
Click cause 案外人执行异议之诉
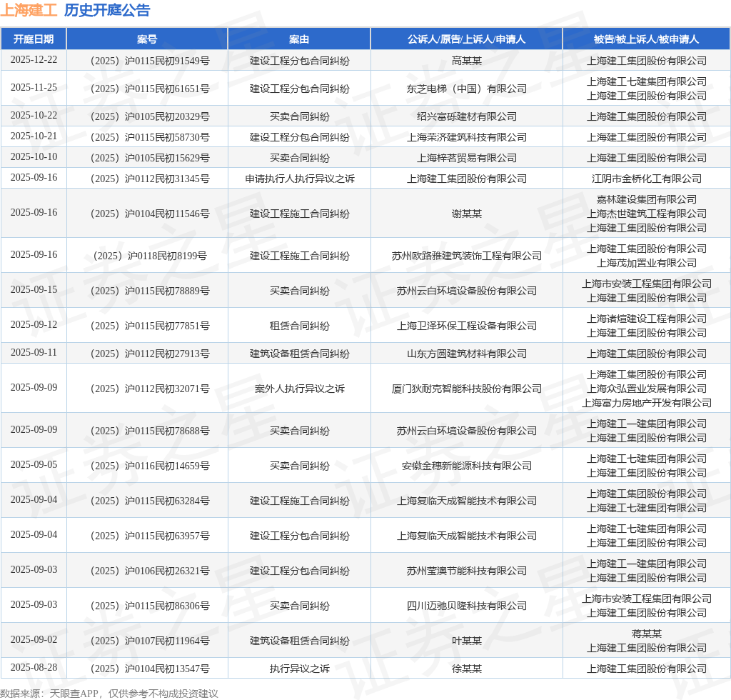[299, 389]
